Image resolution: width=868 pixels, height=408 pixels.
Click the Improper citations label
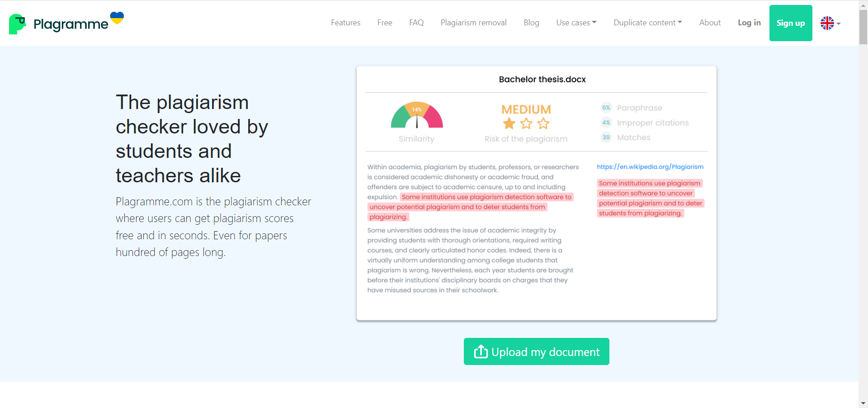coord(653,123)
